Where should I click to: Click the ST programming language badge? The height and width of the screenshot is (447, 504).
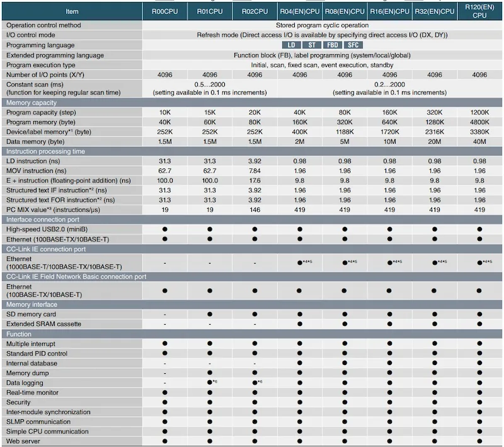click(311, 45)
